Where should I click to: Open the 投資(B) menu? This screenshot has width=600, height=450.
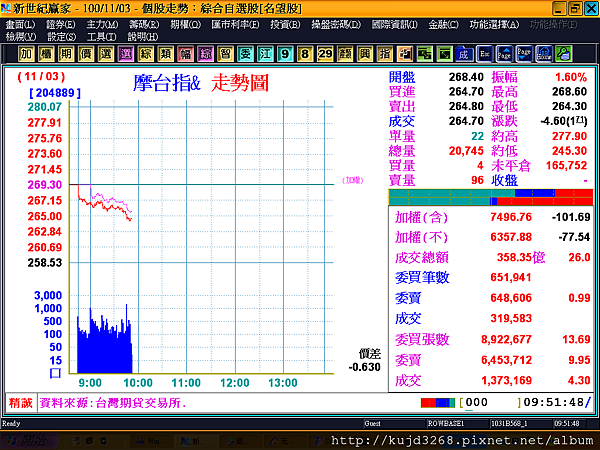285,25
